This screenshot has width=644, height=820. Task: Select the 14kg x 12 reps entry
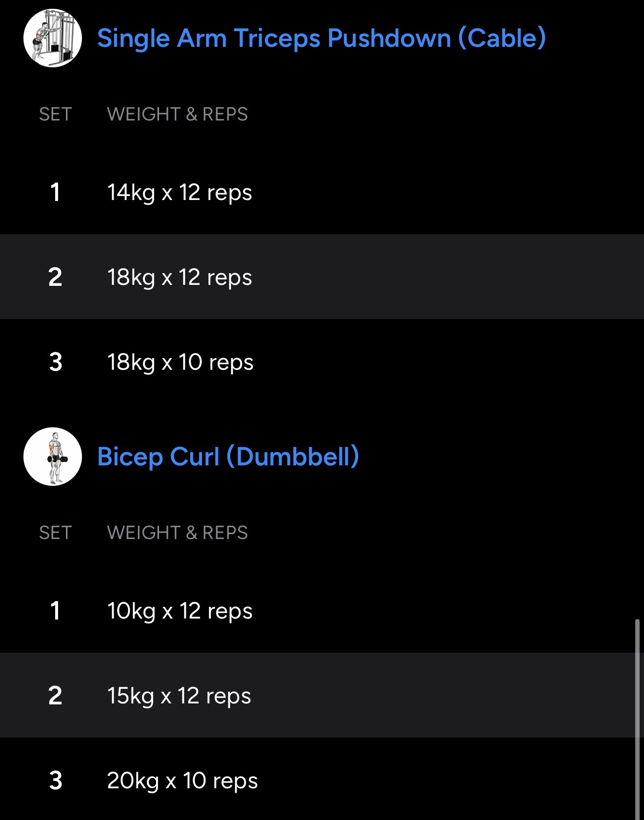[x=180, y=192]
